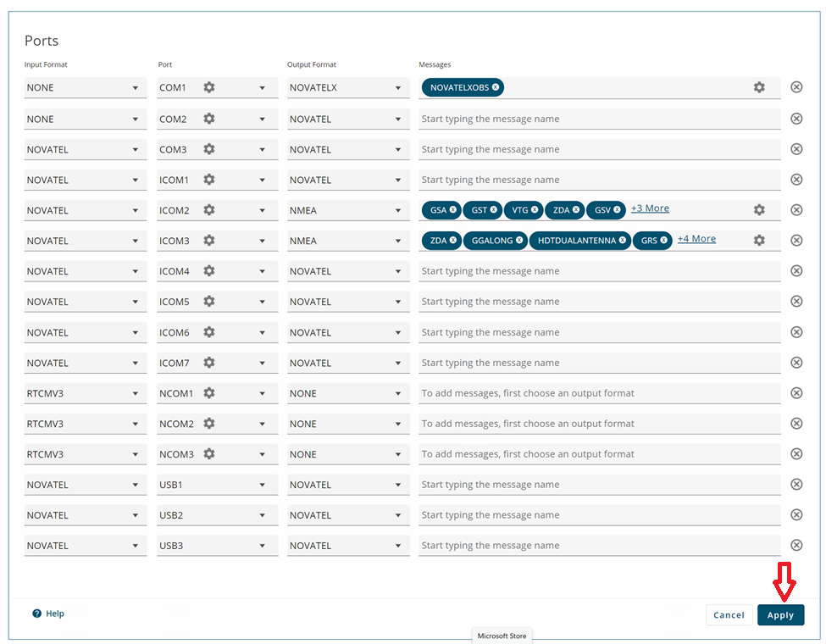The image size is (826, 644).
Task: Remove the GGALONG message tag
Action: (519, 241)
